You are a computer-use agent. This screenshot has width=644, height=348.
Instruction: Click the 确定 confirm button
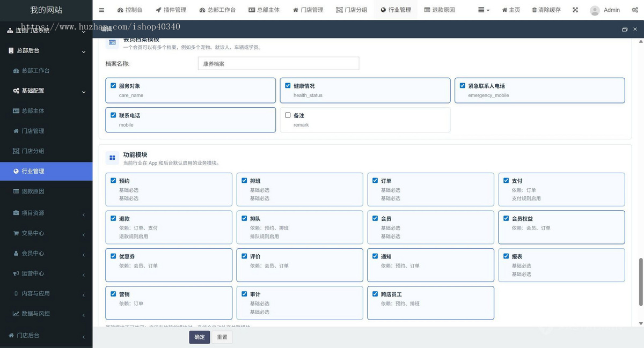pos(200,337)
